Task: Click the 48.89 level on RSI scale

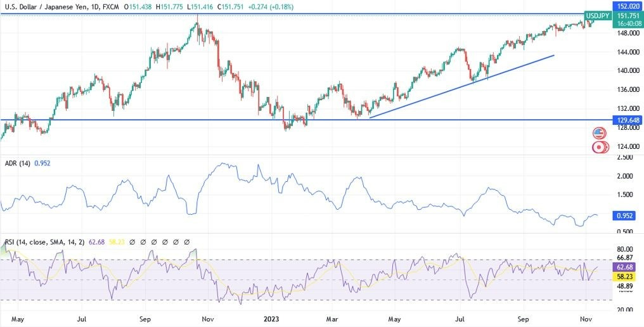Action: (x=624, y=286)
